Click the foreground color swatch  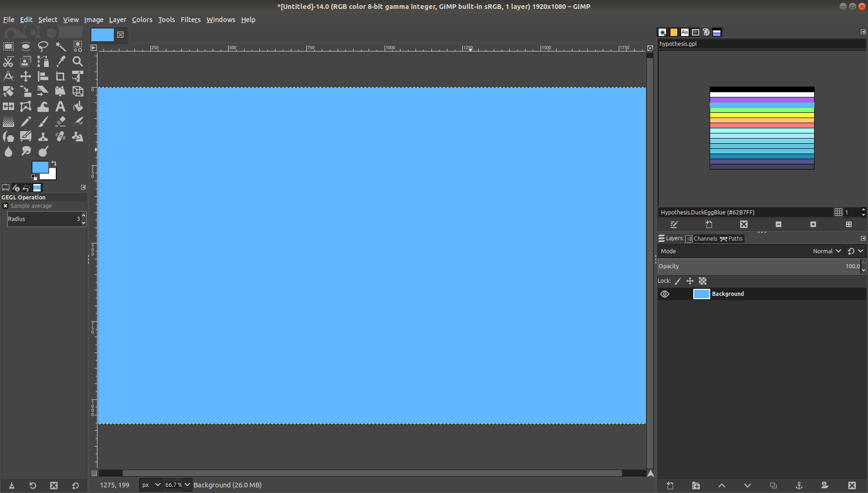40,167
